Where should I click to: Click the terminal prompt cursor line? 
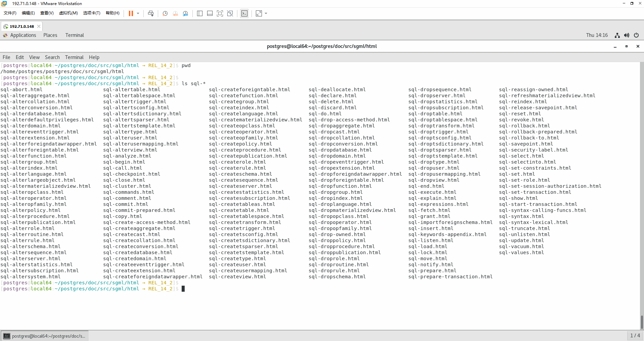pos(93,289)
